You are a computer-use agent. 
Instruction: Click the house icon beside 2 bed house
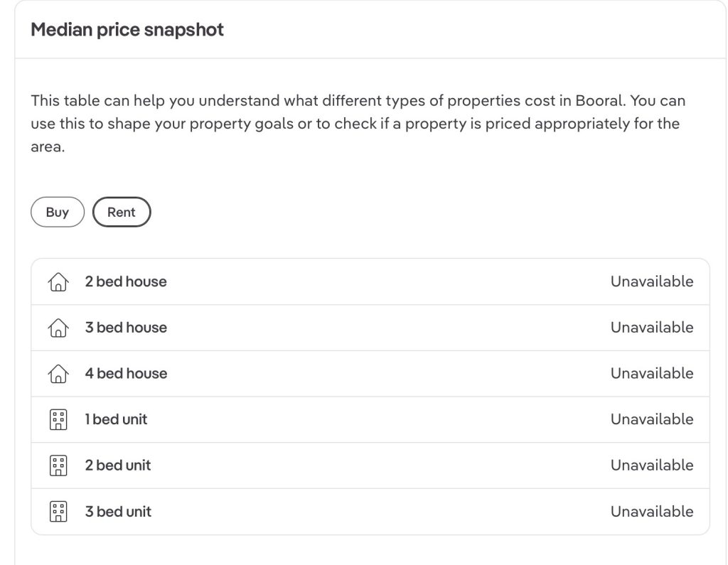pos(58,282)
